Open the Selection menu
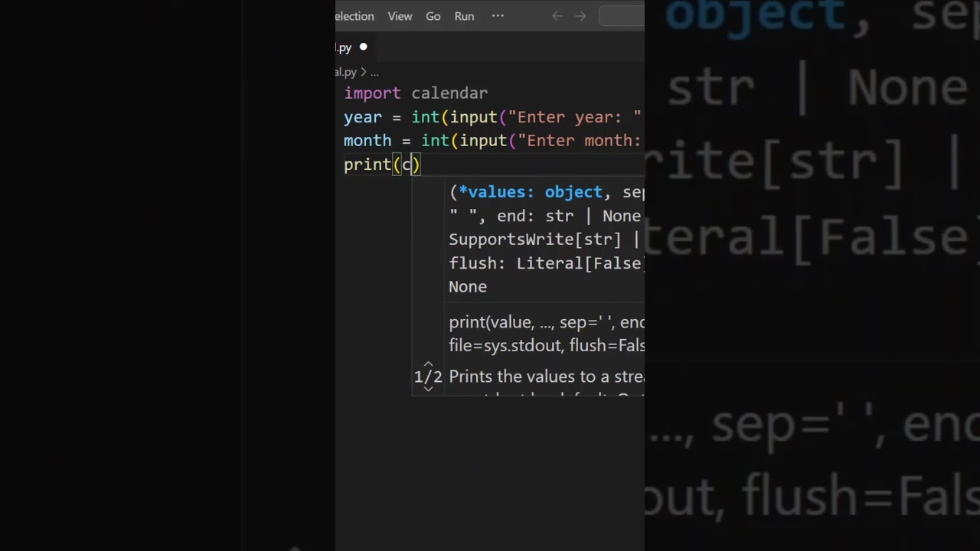980x551 pixels. click(x=354, y=16)
